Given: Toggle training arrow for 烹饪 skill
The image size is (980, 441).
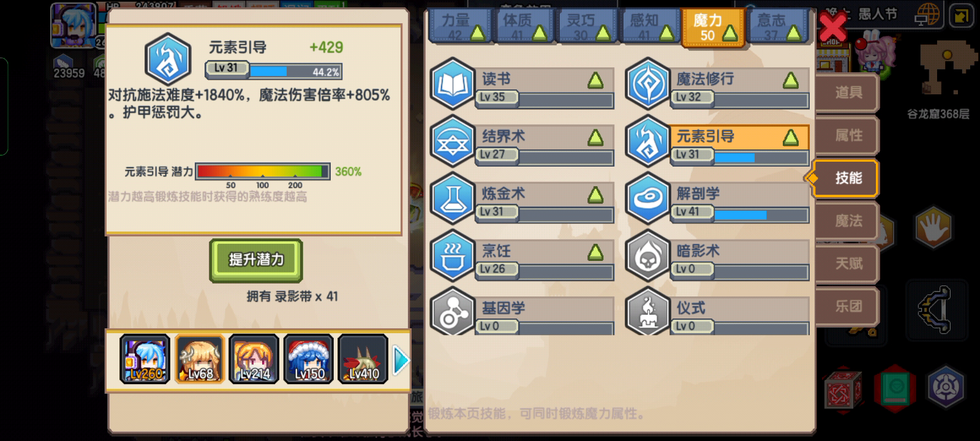Looking at the screenshot, I should click(595, 252).
